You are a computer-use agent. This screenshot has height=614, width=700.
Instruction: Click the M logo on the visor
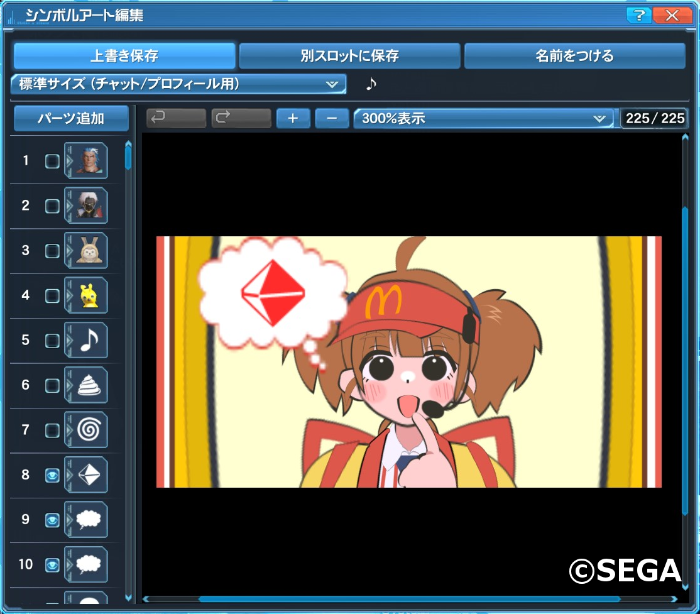[383, 302]
